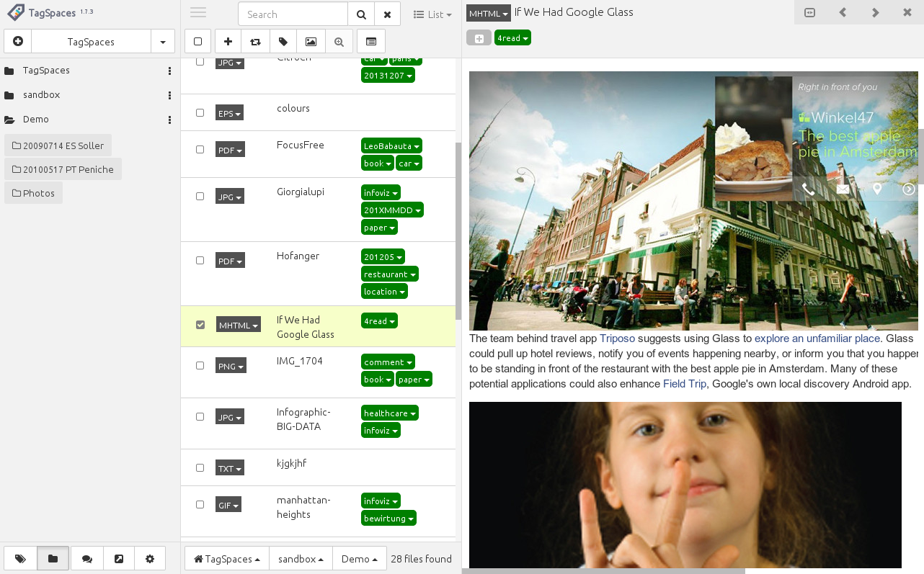924x574 pixels.
Task: Open the tags panel at bottom left
Action: (x=20, y=558)
